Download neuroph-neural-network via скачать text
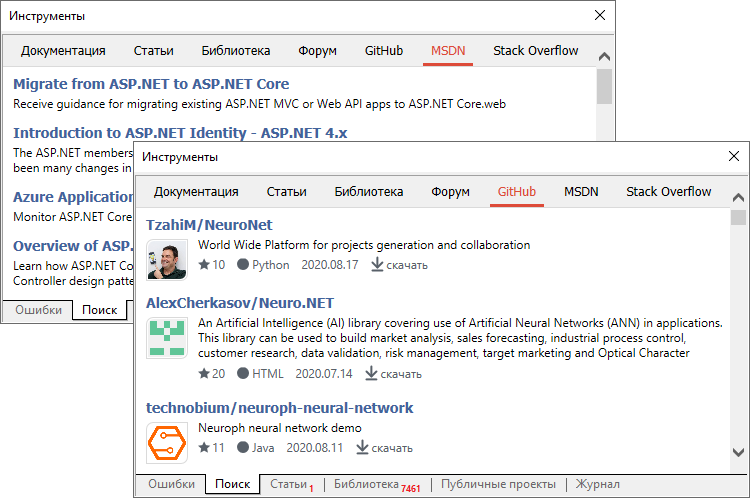 (392, 448)
